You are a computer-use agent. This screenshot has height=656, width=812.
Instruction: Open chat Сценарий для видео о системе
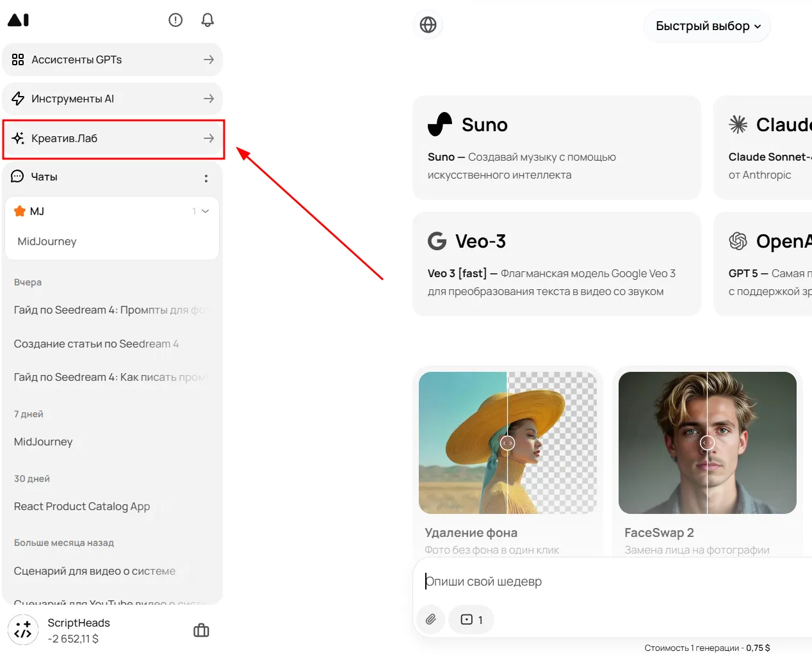(x=95, y=571)
